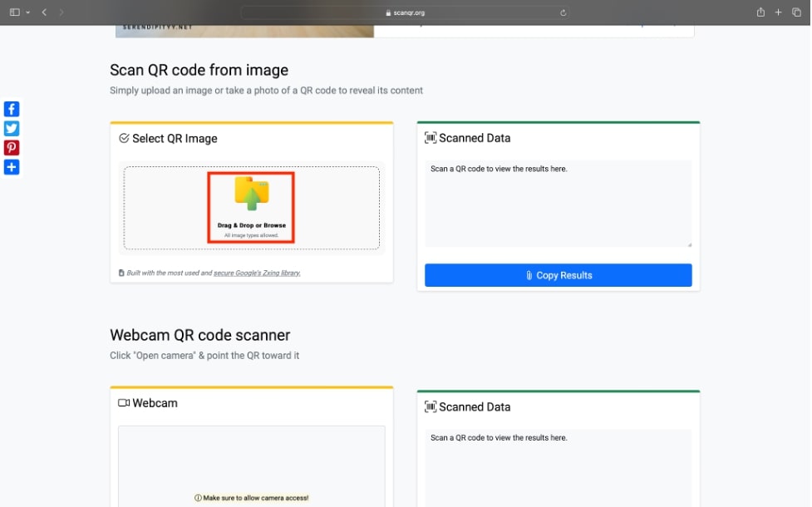Click the blue plus share icon
812x507 pixels.
(x=12, y=167)
